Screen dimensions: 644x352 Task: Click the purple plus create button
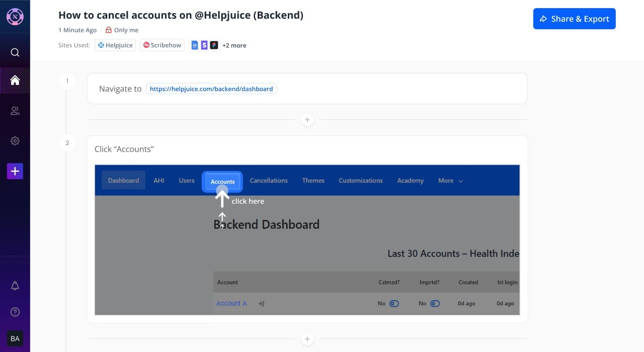coord(15,171)
